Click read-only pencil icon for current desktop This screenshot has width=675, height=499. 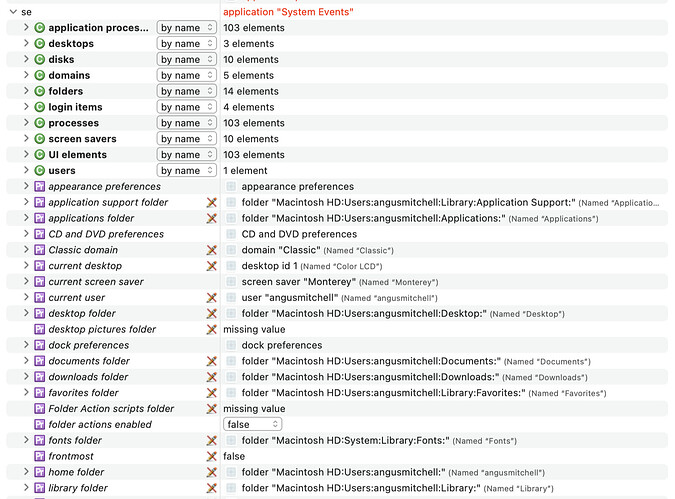point(211,266)
